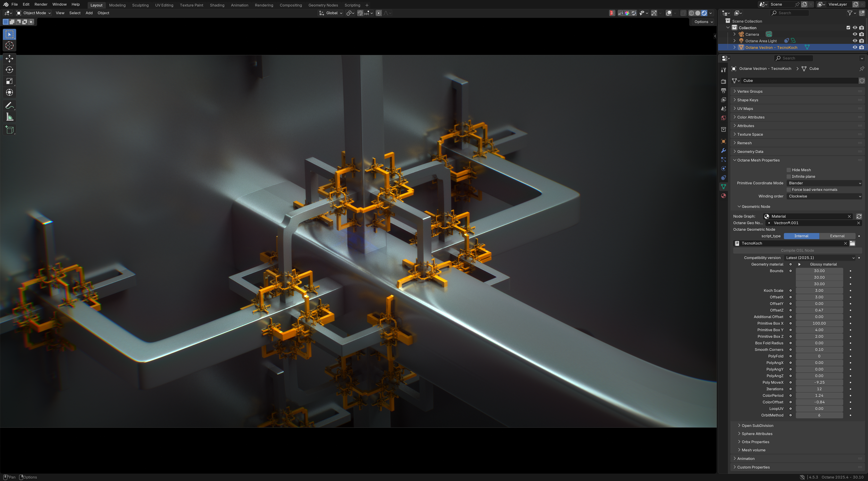The height and width of the screenshot is (481, 868).
Task: Open the Material properties tab icon
Action: tap(724, 196)
